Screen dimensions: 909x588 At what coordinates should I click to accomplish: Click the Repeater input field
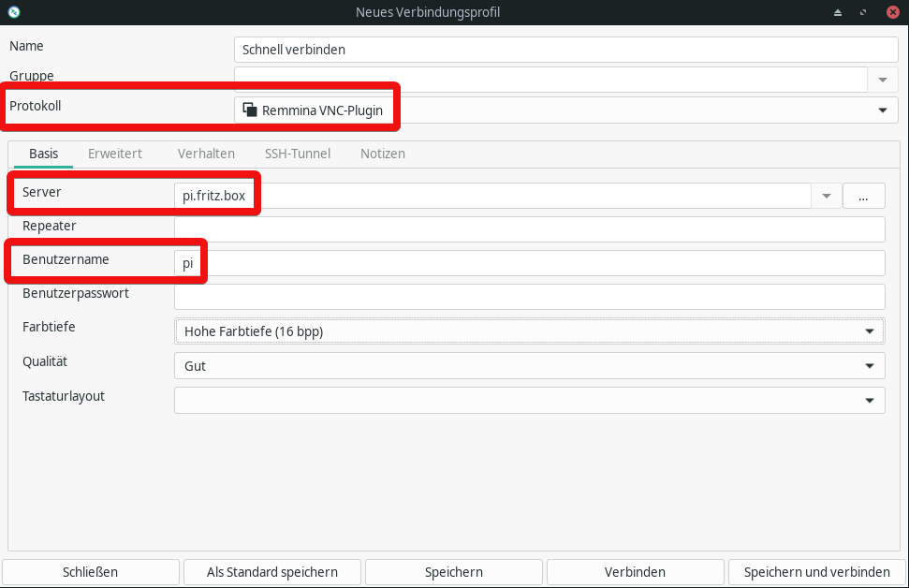click(x=529, y=229)
